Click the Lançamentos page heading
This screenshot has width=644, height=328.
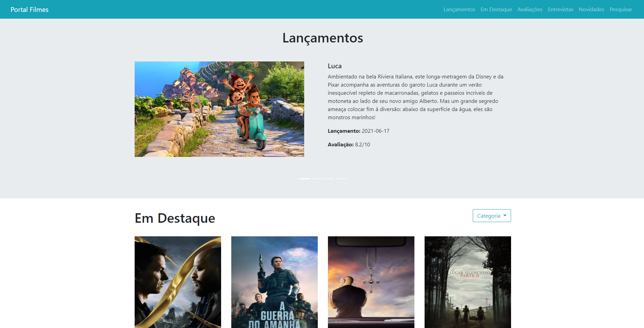[323, 38]
